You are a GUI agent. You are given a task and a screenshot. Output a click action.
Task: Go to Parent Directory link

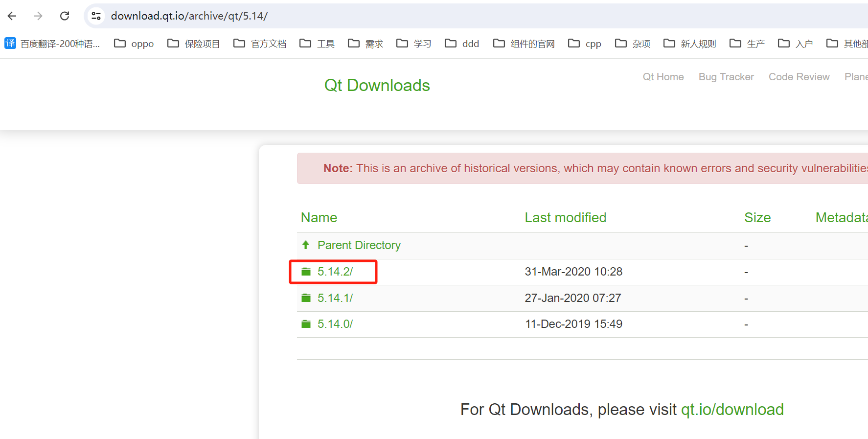click(x=359, y=245)
